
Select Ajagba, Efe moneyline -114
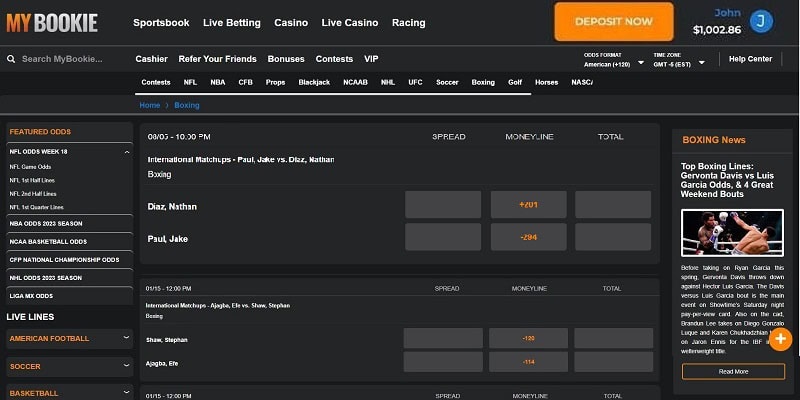click(528, 362)
